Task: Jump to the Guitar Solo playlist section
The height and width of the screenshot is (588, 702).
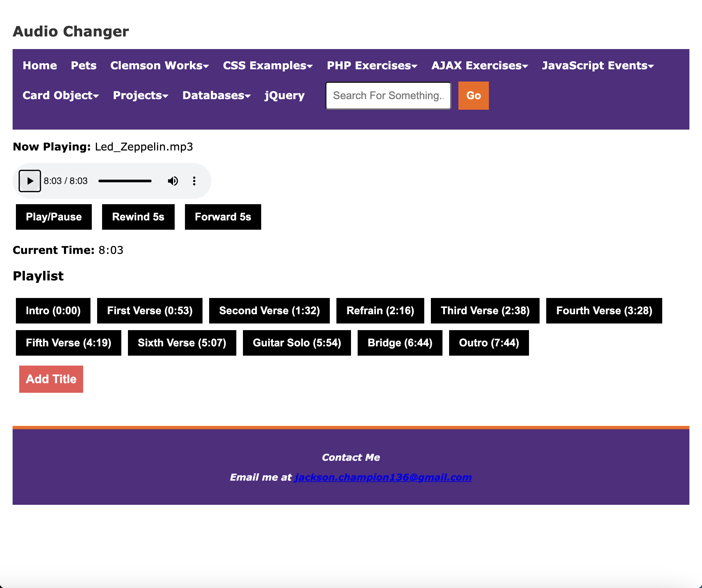Action: (297, 343)
